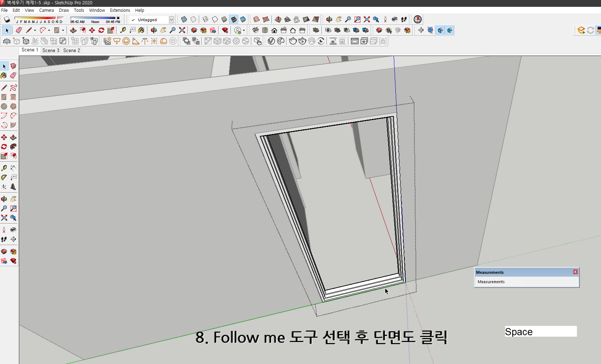601x364 pixels.
Task: Select the Paint Bucket tool
Action: (x=141, y=30)
